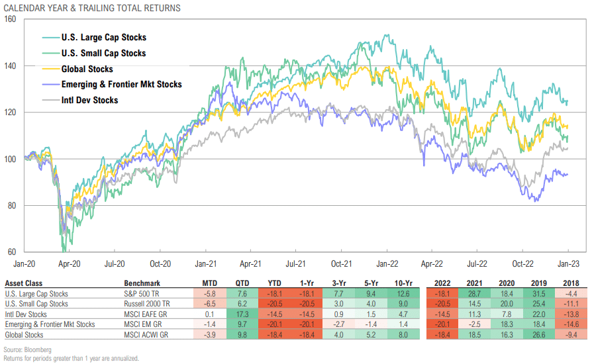Select the Oct-22 x-axis label

pyautogui.click(x=522, y=263)
